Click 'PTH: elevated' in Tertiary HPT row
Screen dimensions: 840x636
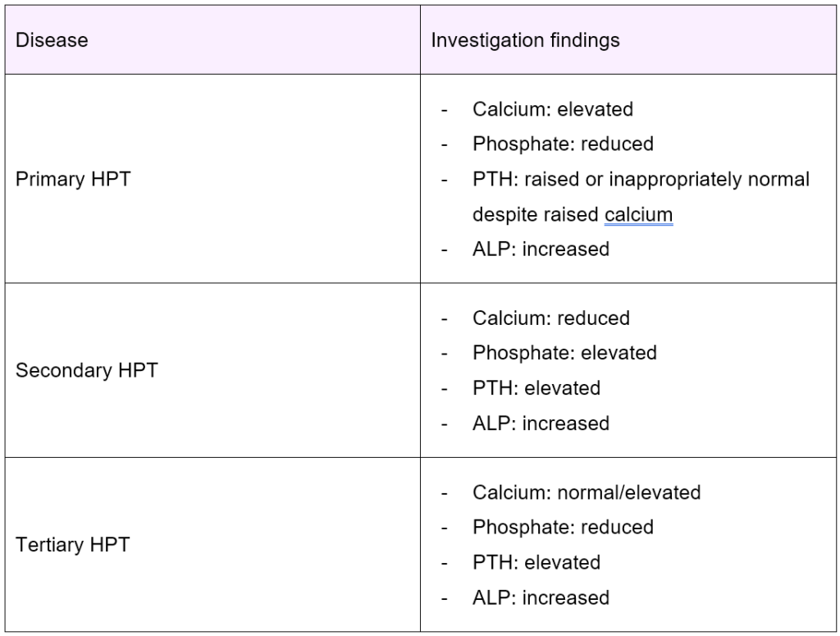(x=536, y=562)
